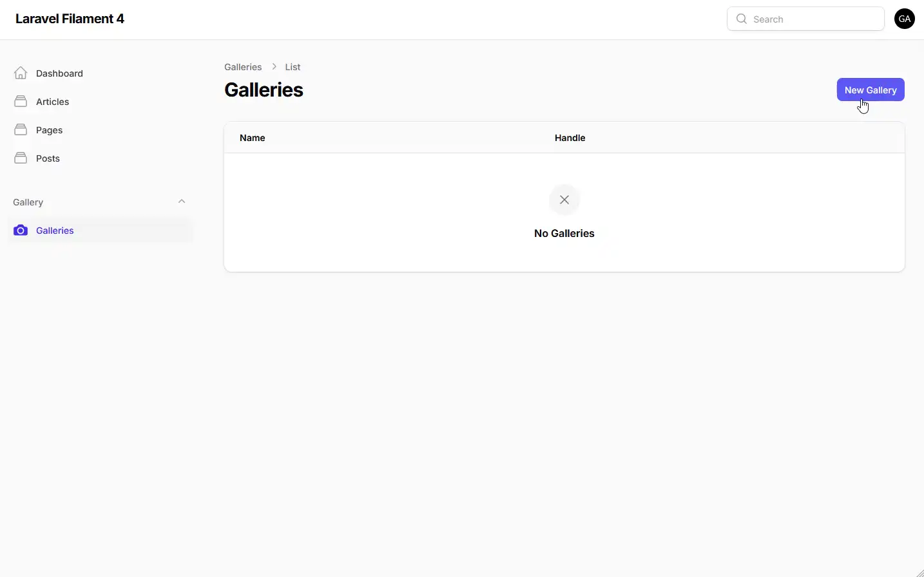Sort the table by the Name column
The width and height of the screenshot is (924, 577).
(x=252, y=137)
